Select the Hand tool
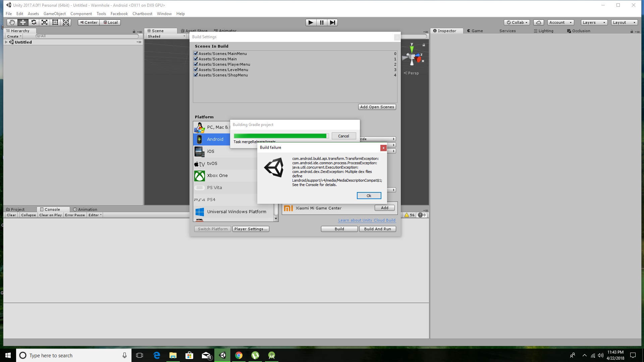This screenshot has width=644, height=362. pos(12,22)
